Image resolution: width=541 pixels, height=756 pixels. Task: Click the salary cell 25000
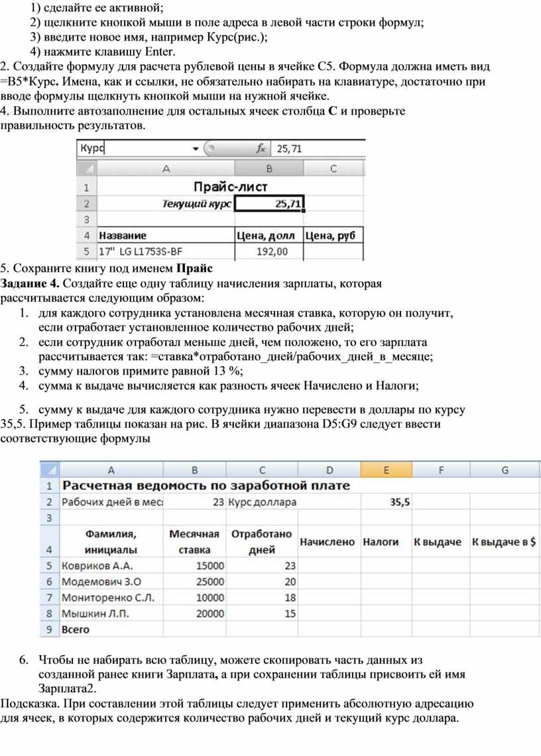[194, 582]
